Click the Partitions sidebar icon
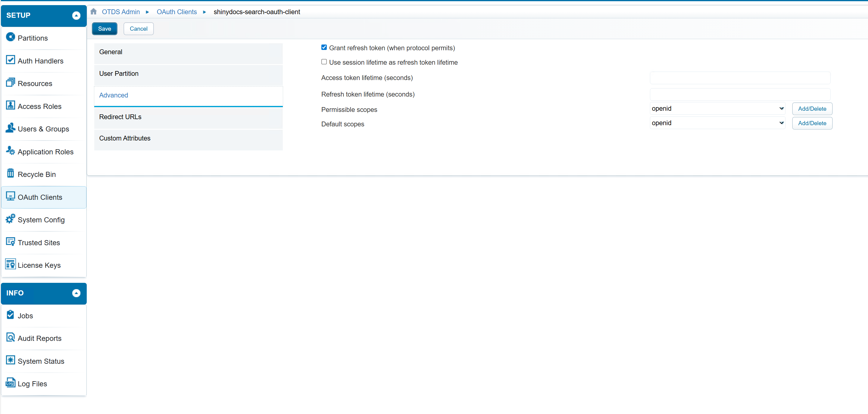Screen dimensions: 868x414 tap(11, 37)
